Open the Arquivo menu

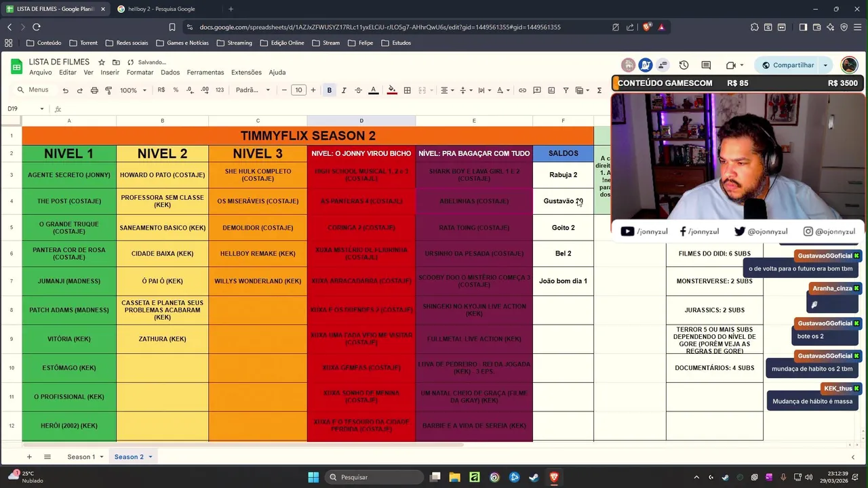(40, 73)
